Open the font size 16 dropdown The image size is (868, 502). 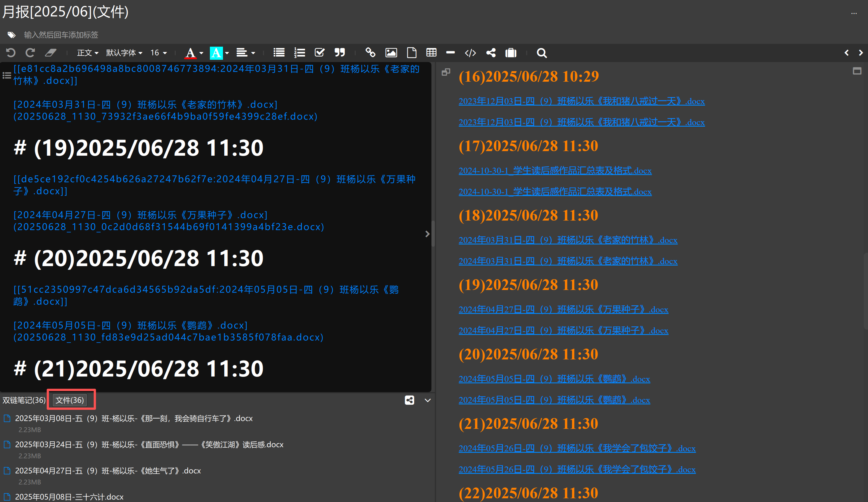click(158, 53)
